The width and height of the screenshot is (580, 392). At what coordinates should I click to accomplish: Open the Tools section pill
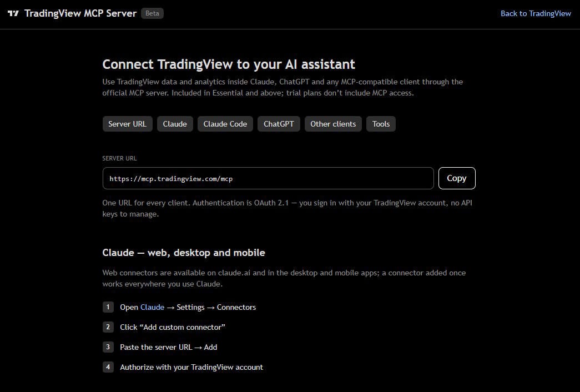[x=381, y=124]
